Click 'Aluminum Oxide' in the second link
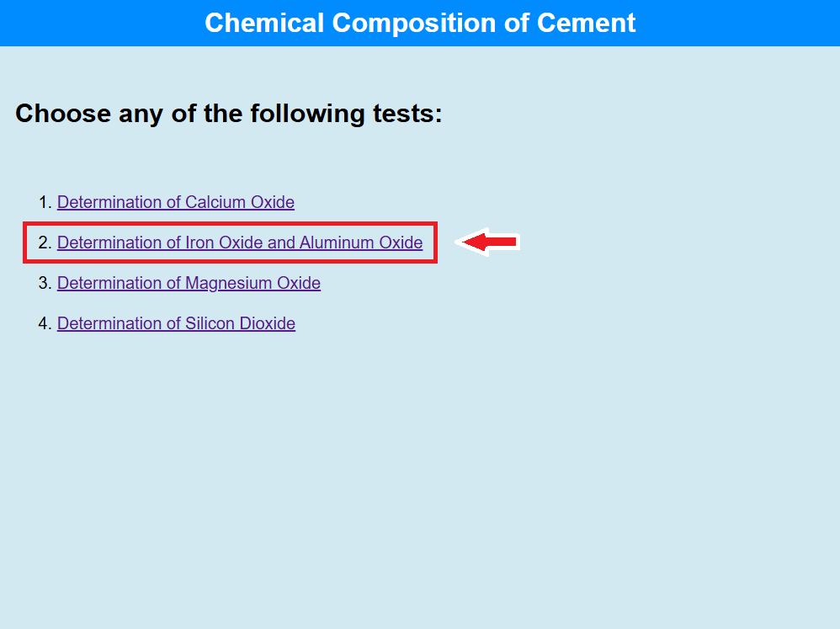 pyautogui.click(x=361, y=243)
